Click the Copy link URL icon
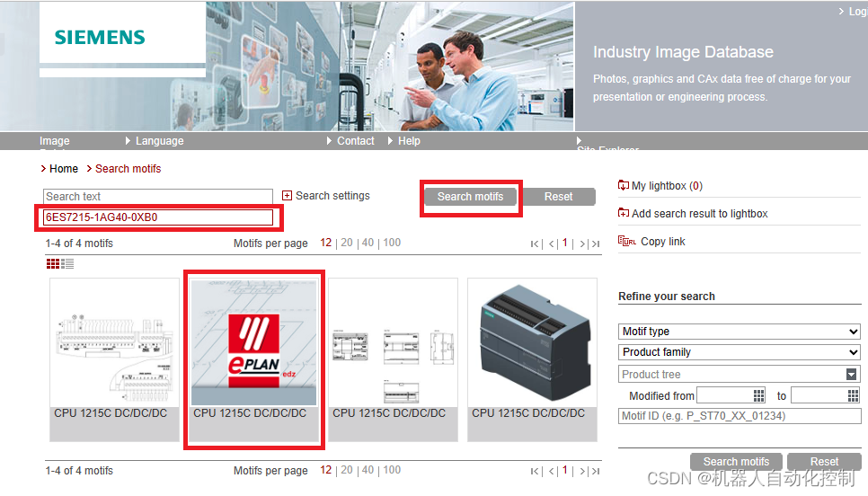The height and width of the screenshot is (496, 868). 627,242
